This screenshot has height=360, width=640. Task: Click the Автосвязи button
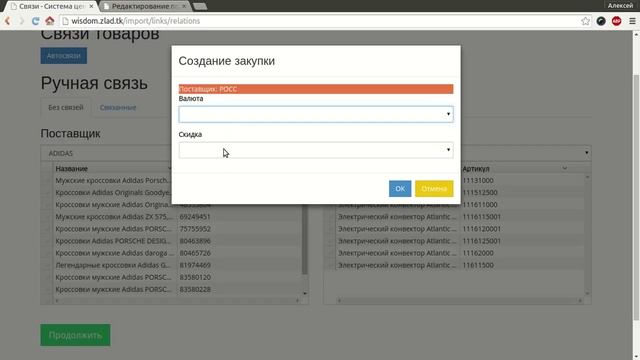64,56
